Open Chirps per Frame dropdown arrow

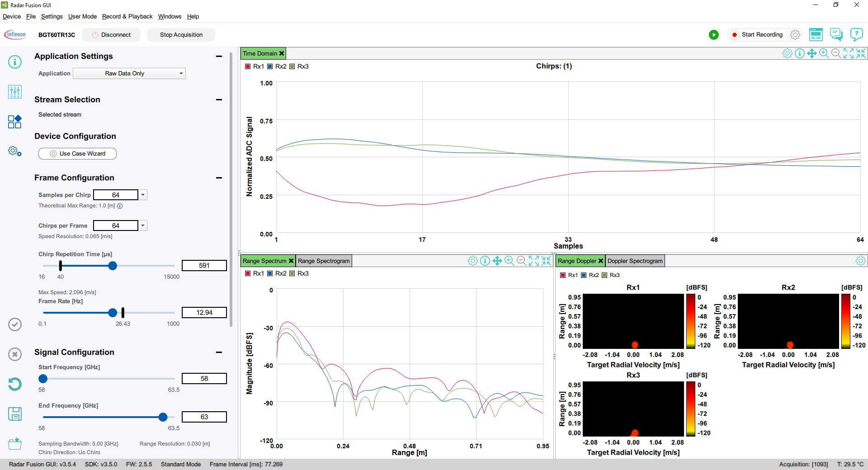click(143, 226)
